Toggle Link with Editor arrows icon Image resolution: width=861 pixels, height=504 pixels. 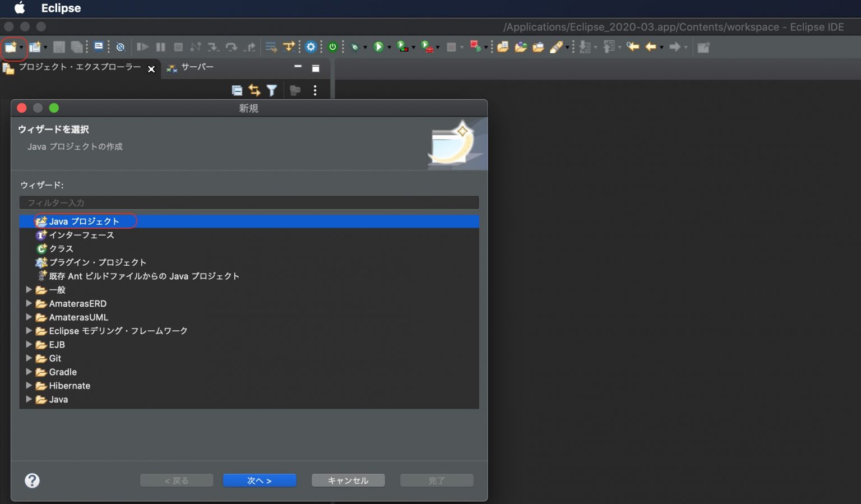point(254,90)
